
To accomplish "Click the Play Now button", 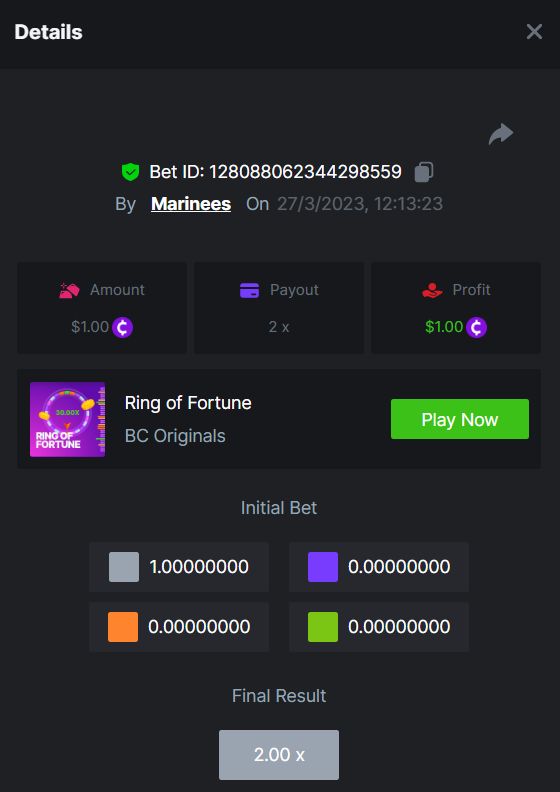I will pos(460,419).
